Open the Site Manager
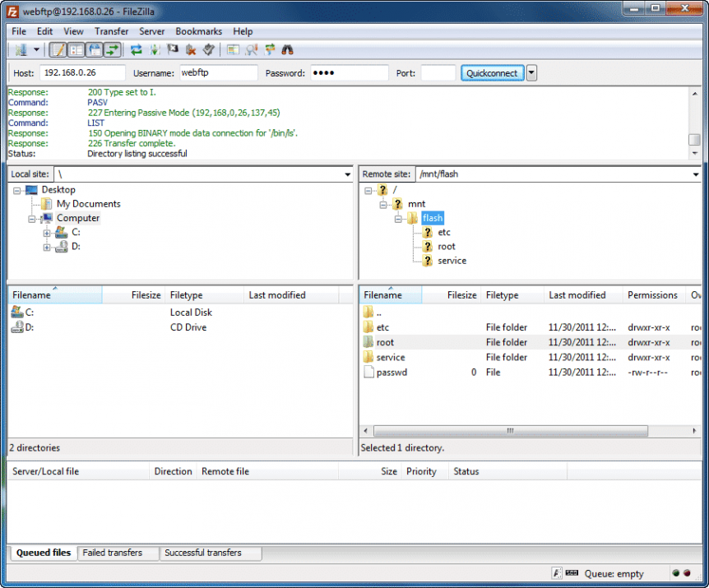The image size is (709, 588). click(x=21, y=50)
